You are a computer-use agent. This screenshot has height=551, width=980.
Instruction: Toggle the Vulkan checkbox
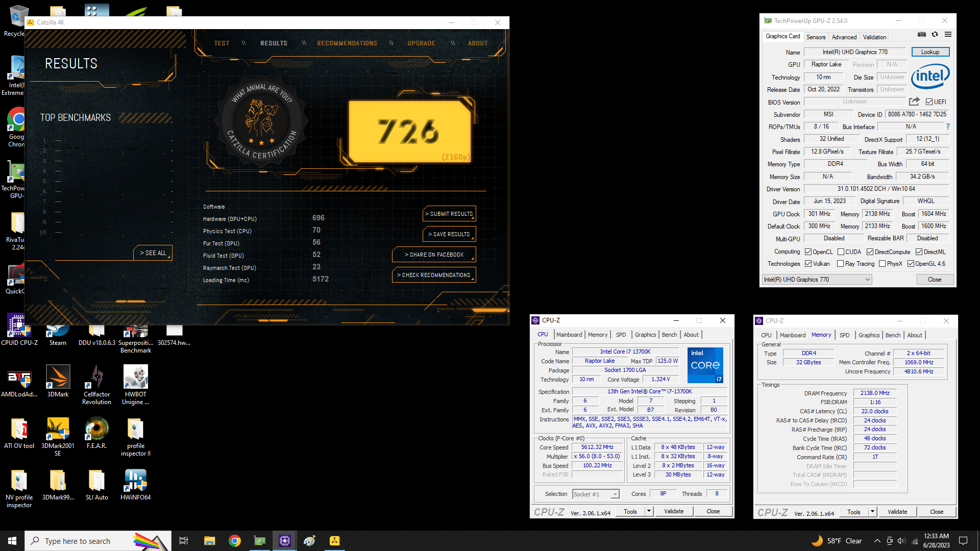(x=808, y=264)
